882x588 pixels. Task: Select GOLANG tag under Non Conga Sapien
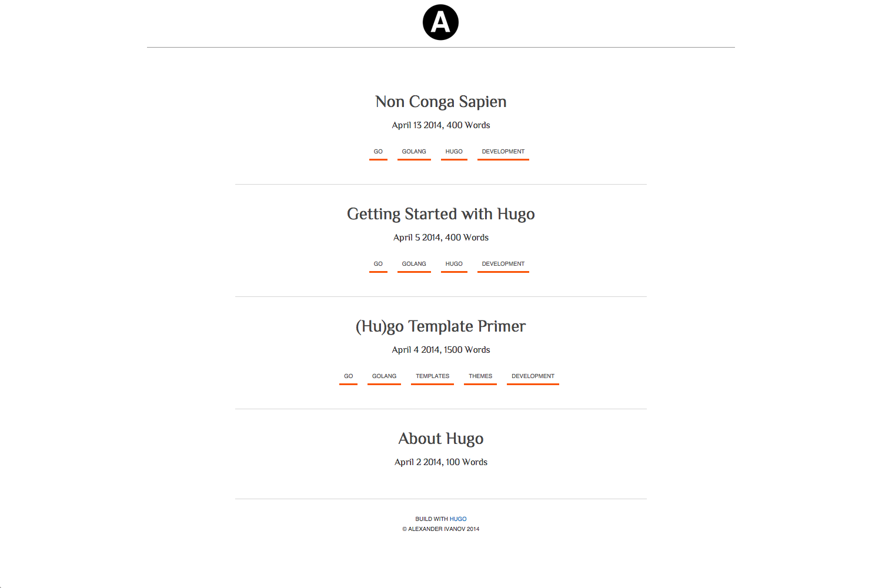pyautogui.click(x=414, y=152)
